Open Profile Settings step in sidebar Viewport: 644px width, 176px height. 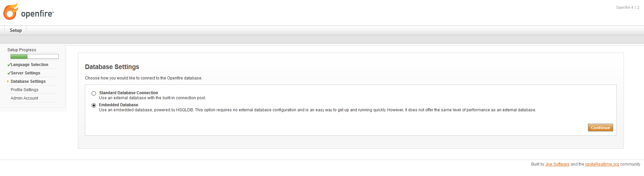point(24,90)
